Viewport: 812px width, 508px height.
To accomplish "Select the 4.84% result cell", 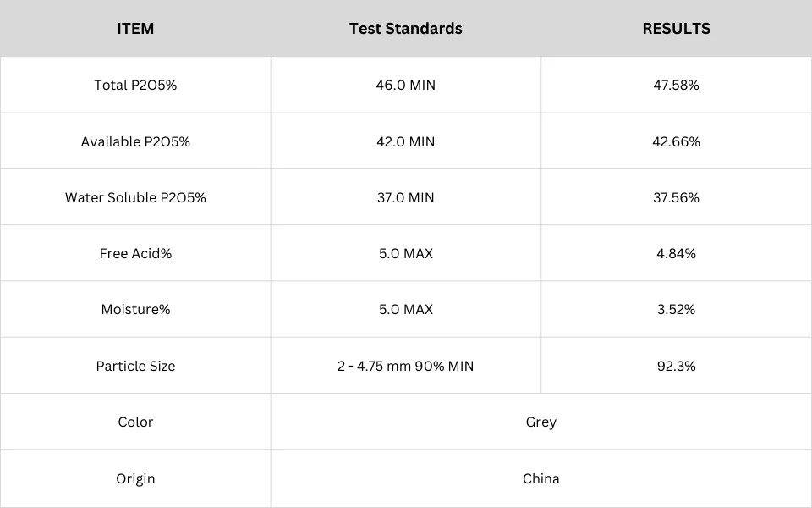I will click(x=677, y=253).
